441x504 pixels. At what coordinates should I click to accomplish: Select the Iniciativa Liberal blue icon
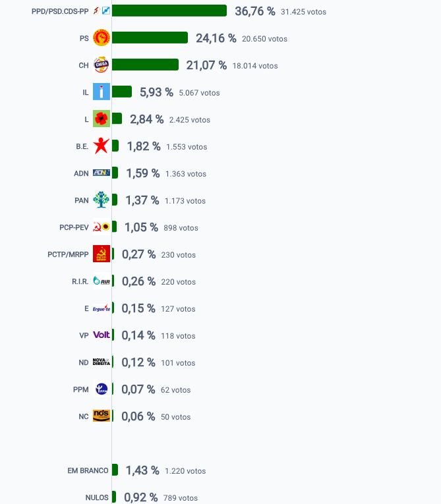102,92
